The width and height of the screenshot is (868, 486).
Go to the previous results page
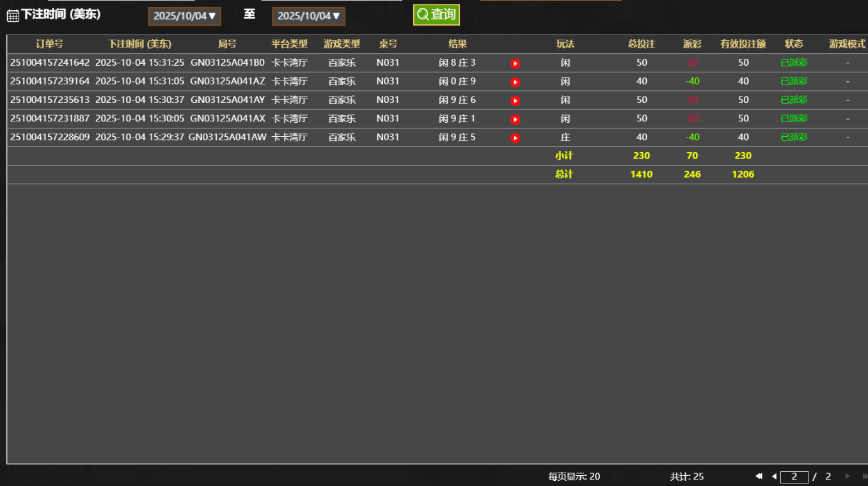coord(774,476)
